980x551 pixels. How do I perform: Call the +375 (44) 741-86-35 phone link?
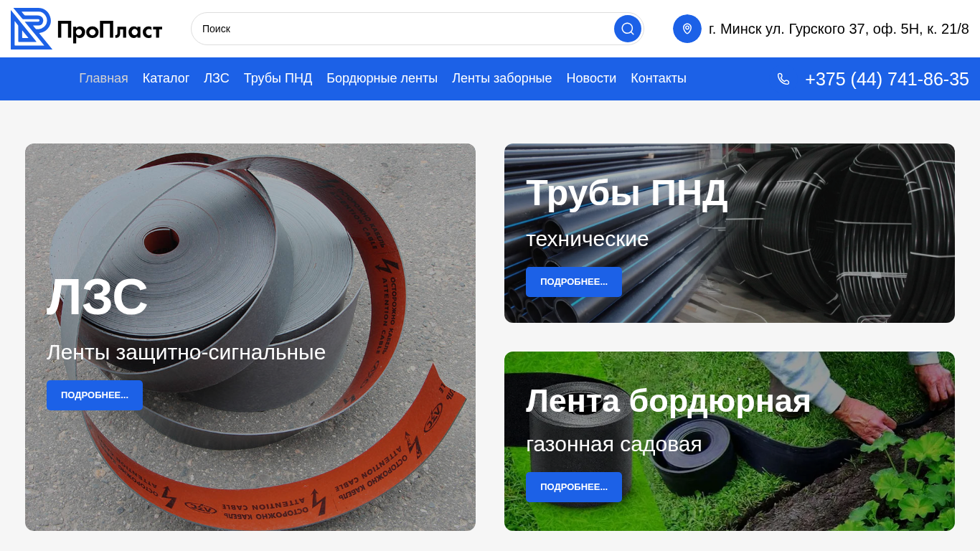pos(886,79)
